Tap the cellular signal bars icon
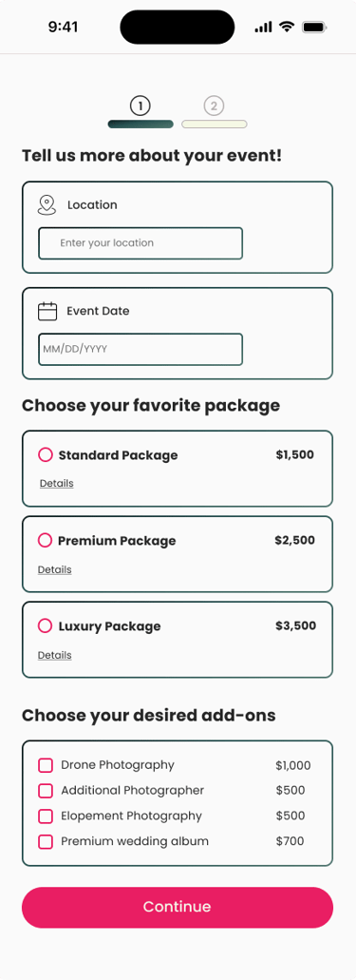 (264, 27)
